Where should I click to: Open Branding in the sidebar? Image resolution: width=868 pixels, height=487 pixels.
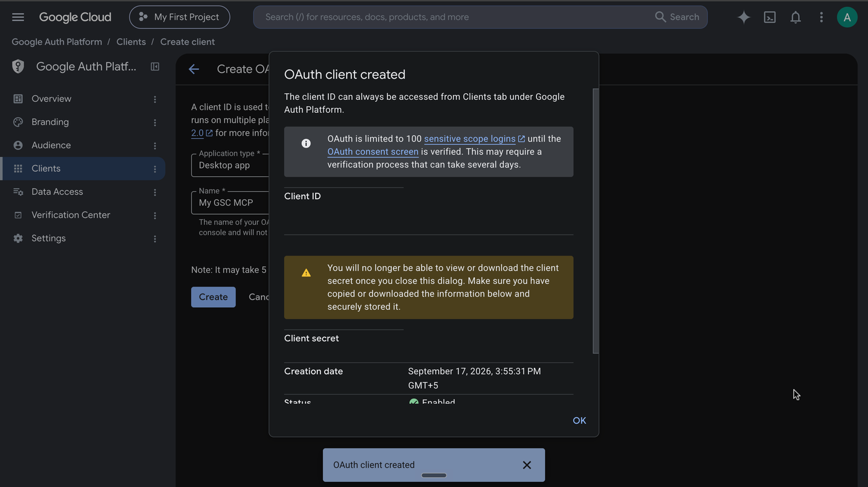pos(82,122)
